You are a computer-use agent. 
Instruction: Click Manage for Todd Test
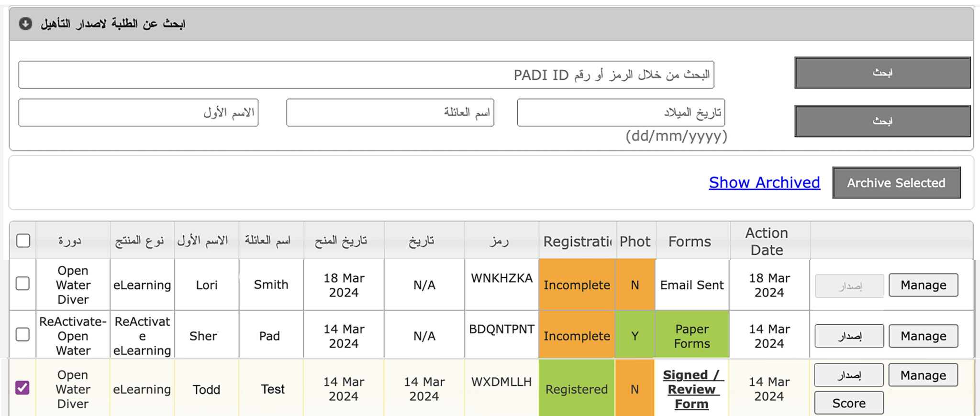point(923,375)
